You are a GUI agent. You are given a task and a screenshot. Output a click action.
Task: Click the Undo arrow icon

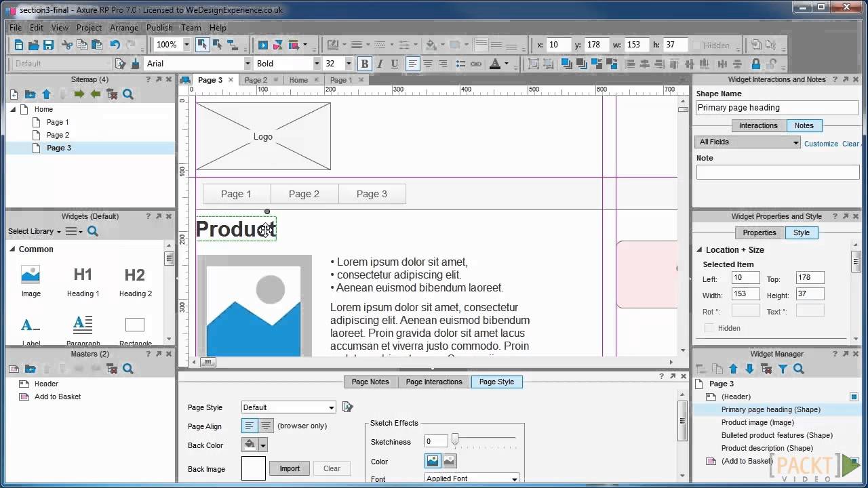tap(115, 45)
